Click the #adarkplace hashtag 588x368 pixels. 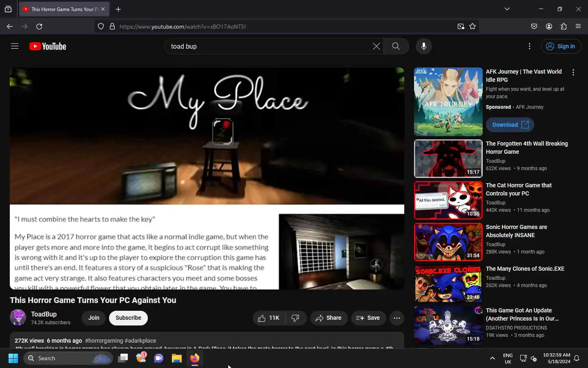tap(140, 341)
